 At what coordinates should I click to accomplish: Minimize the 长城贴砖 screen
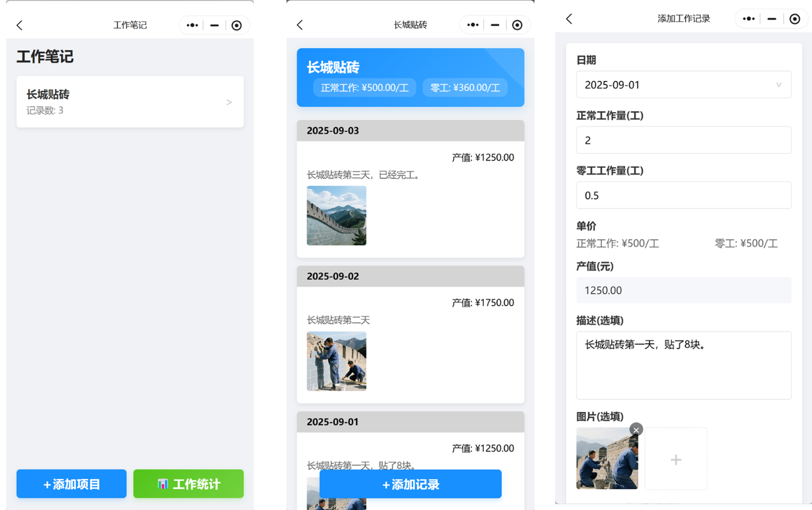[495, 25]
